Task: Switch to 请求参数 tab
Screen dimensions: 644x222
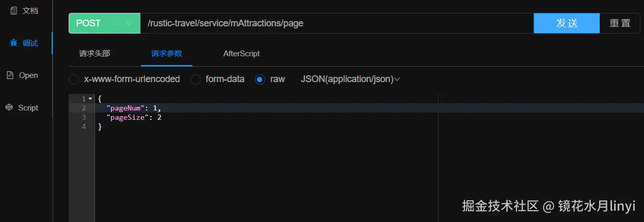Action: click(x=167, y=53)
